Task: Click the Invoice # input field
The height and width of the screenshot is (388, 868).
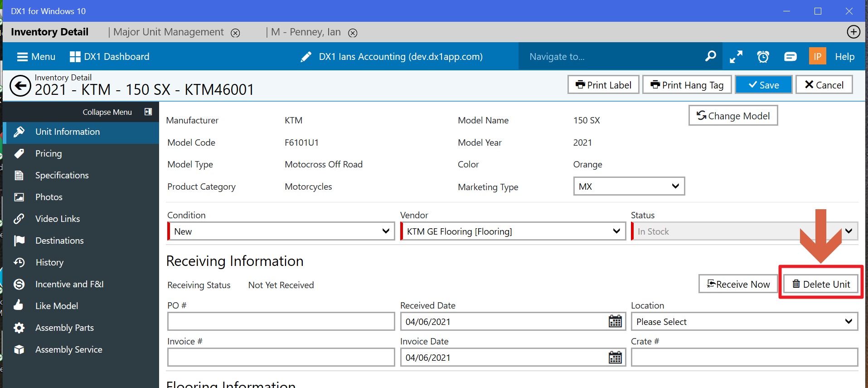Action: click(281, 357)
